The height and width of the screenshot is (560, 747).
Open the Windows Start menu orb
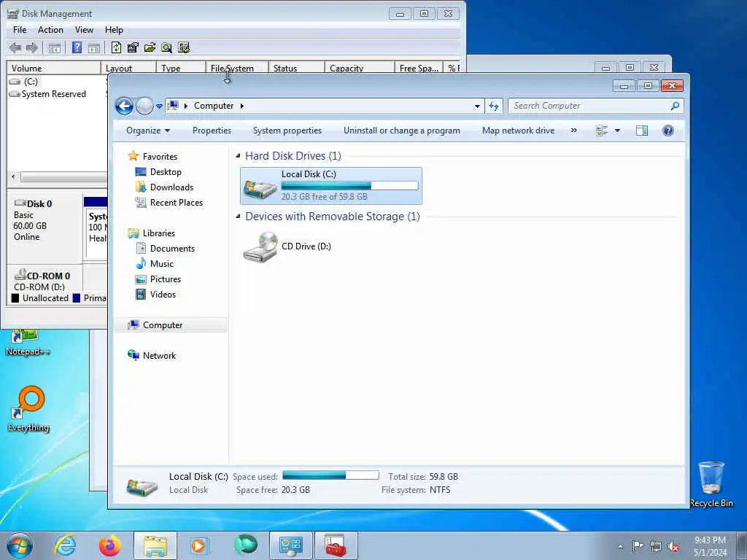pos(20,545)
